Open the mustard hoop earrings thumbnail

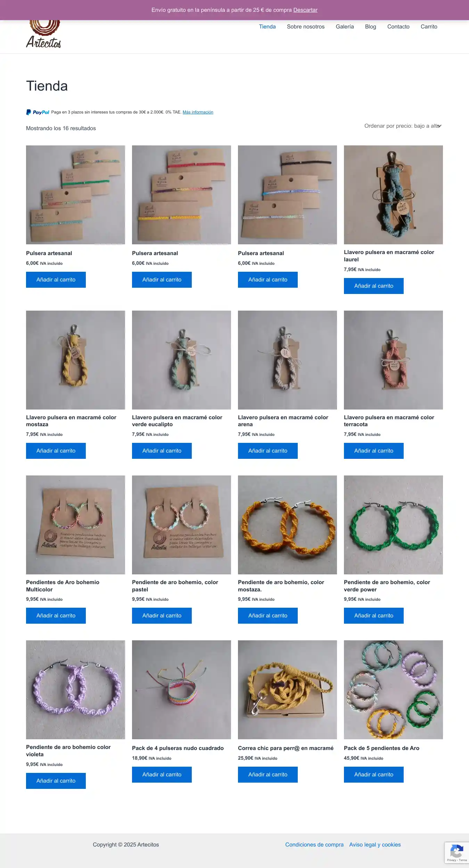coord(287,525)
